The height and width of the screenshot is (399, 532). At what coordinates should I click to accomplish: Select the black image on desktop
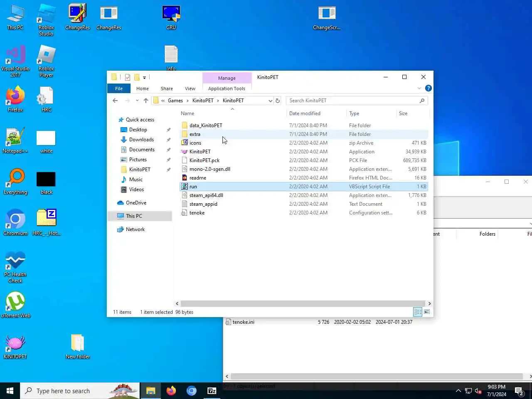click(46, 183)
